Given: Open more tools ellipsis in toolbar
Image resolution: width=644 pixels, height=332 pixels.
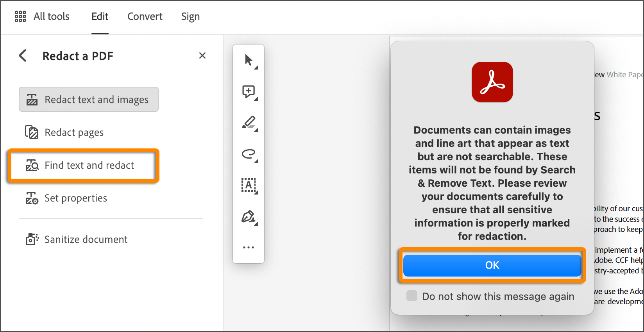Looking at the screenshot, I should pos(249,247).
